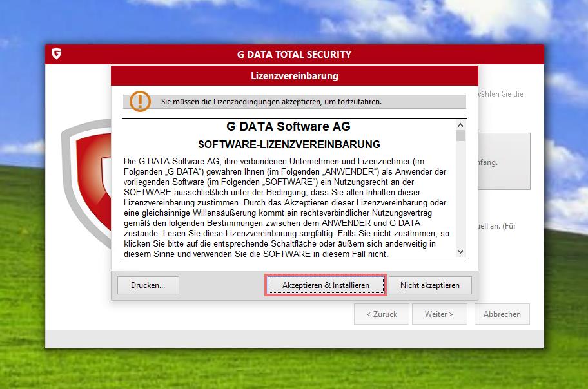588x389 pixels.
Task: Click the license text scroll up arrow
Action: pos(460,125)
